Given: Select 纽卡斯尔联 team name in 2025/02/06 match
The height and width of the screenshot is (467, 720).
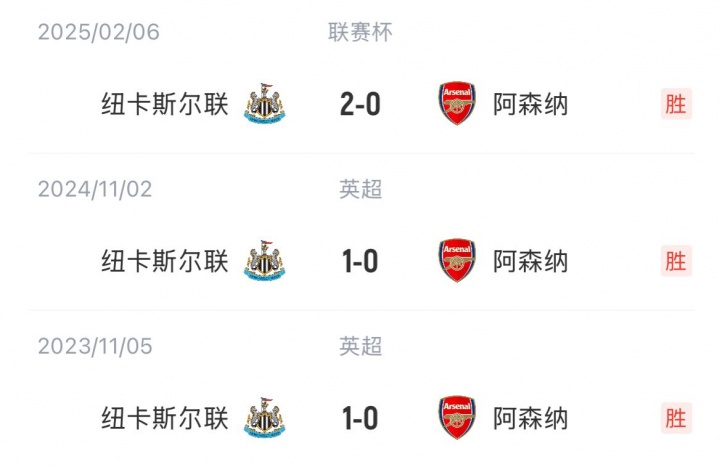Looking at the screenshot, I should tap(165, 103).
